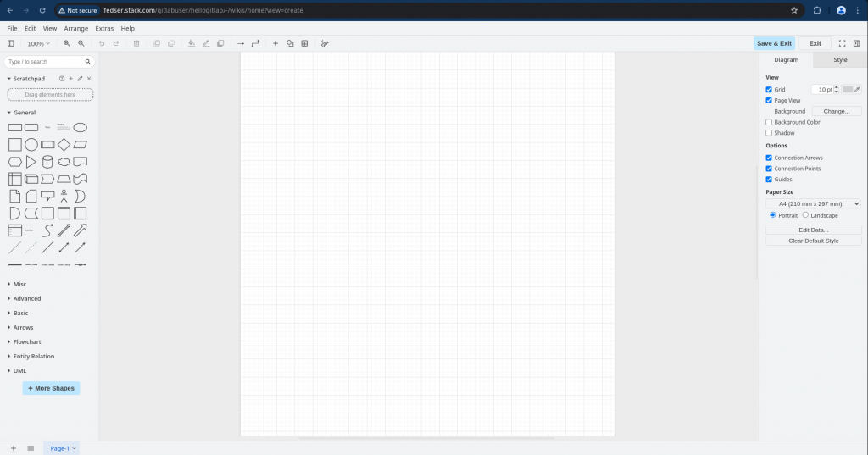Uncheck the Grid checkbox

(x=769, y=89)
